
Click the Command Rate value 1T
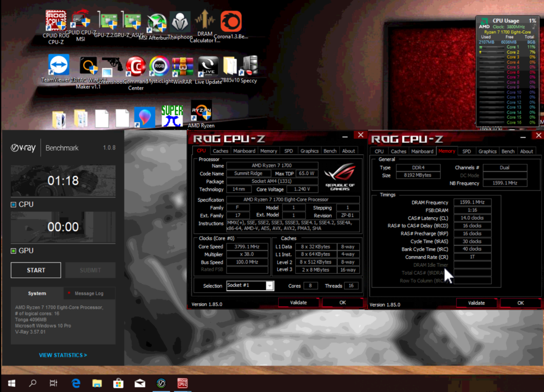point(472,257)
